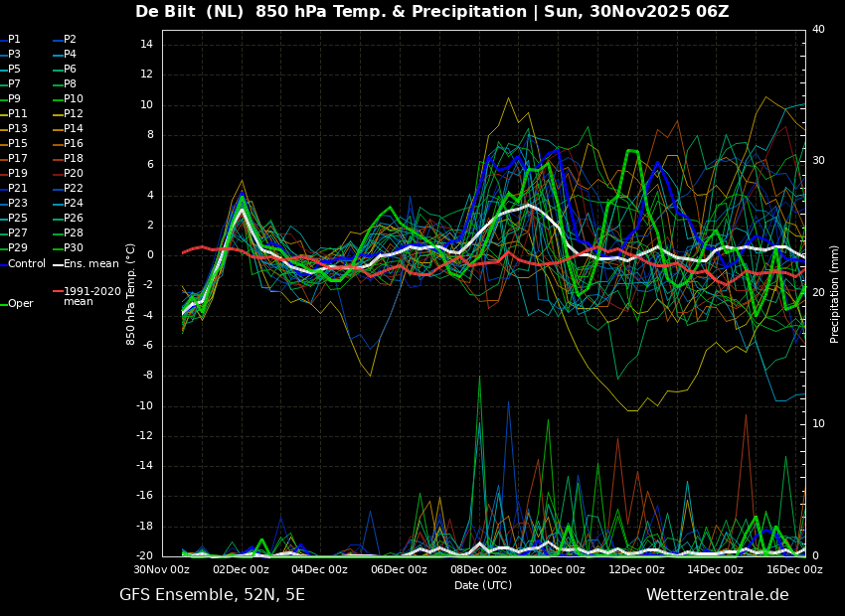Click the P15 legend entry
Screen dimensions: 845x616
(x=14, y=144)
